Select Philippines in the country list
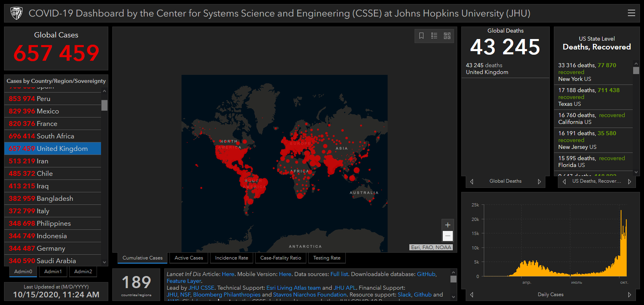 click(53, 223)
